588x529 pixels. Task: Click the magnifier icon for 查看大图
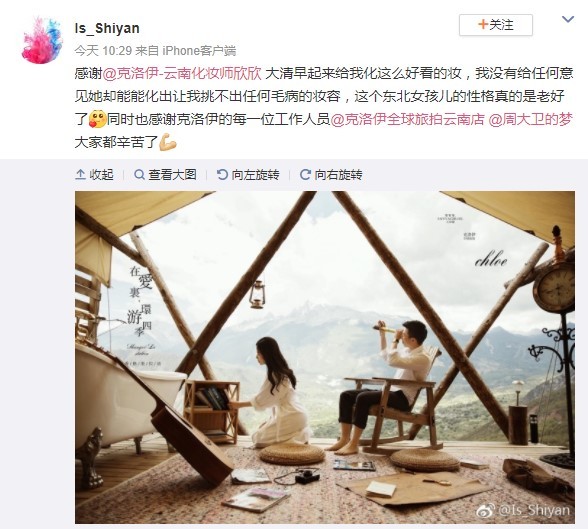(x=139, y=174)
